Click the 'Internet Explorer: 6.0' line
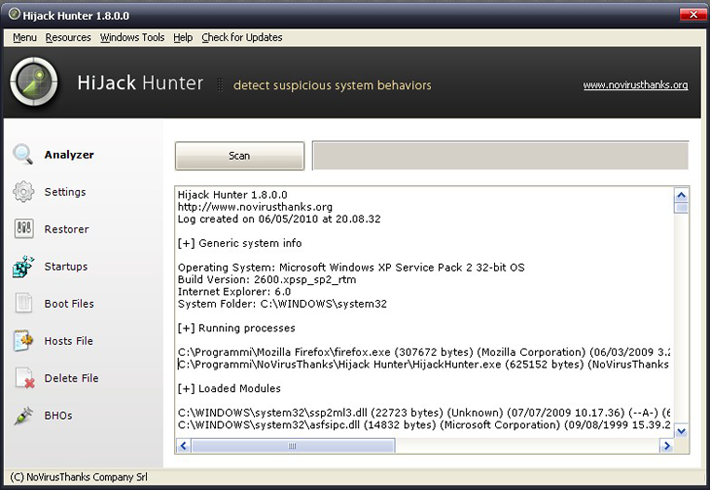This screenshot has height=490, width=710. [234, 292]
